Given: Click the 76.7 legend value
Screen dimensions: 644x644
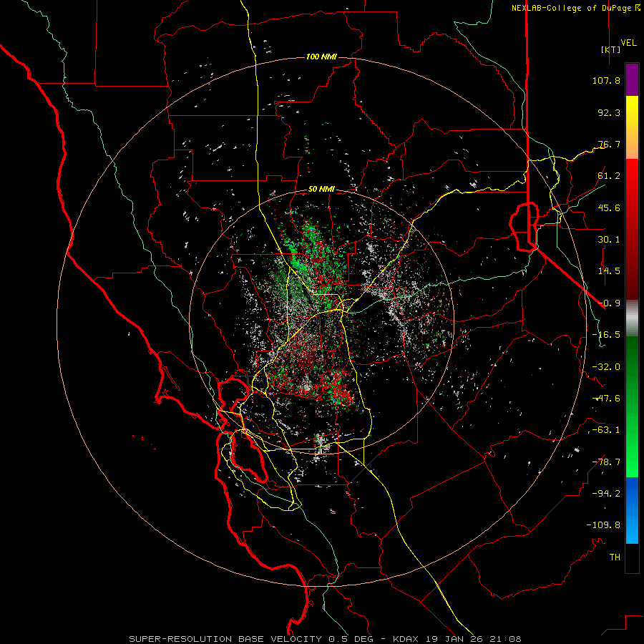Looking at the screenshot, I should tap(609, 144).
